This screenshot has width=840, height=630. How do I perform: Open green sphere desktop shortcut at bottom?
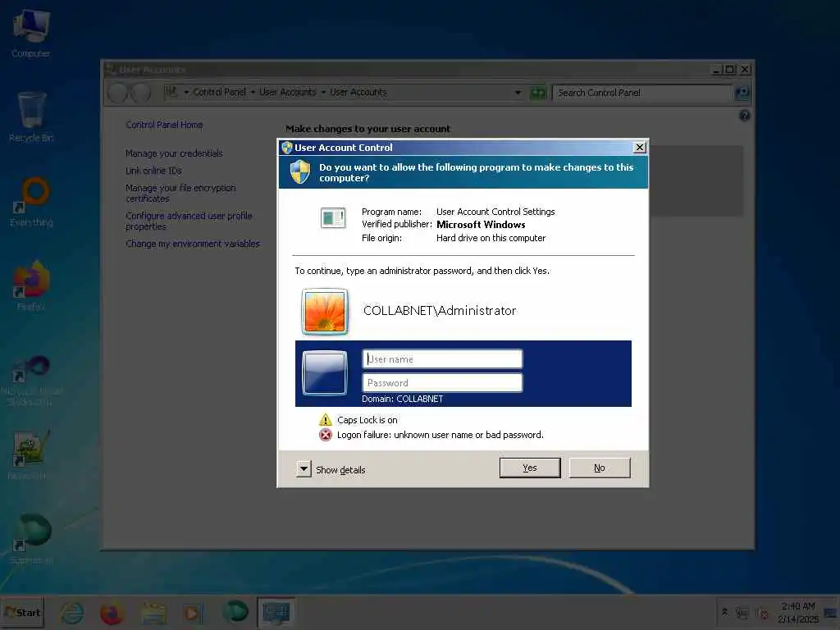click(31, 539)
